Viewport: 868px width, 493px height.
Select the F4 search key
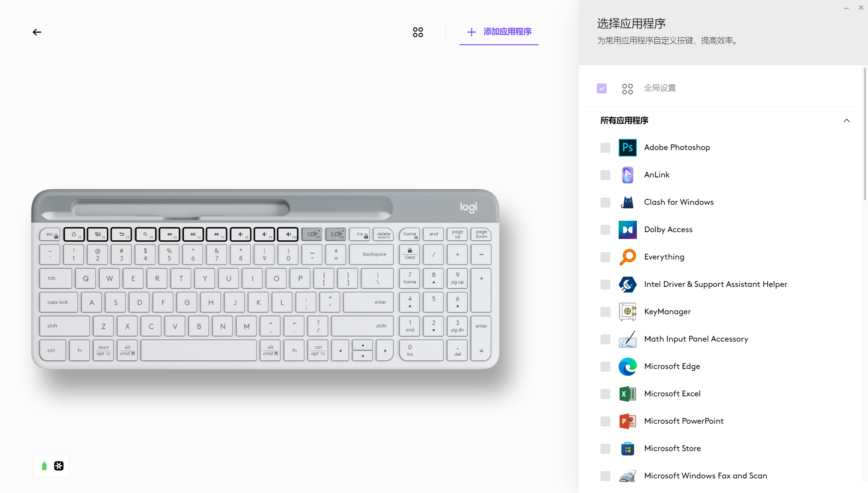point(145,234)
